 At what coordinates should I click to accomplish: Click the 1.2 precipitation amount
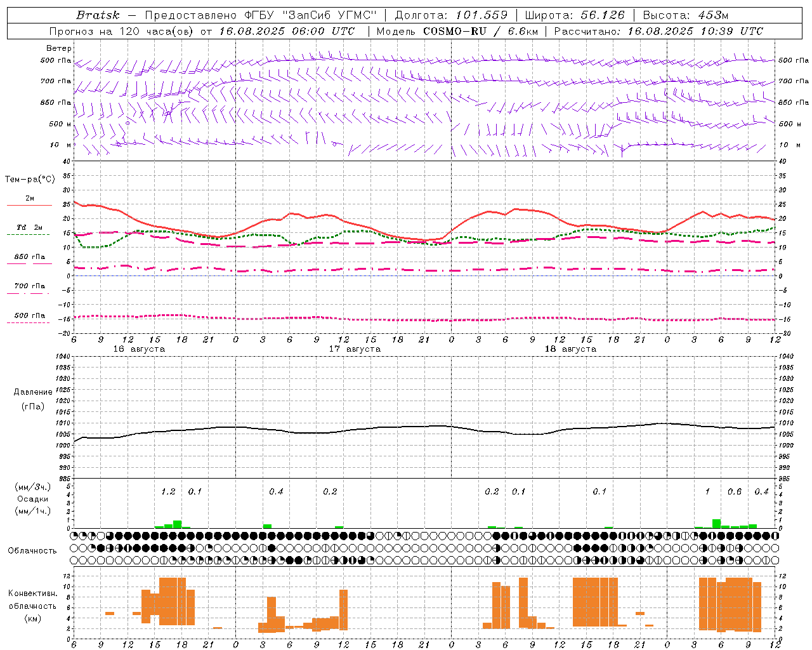click(168, 492)
